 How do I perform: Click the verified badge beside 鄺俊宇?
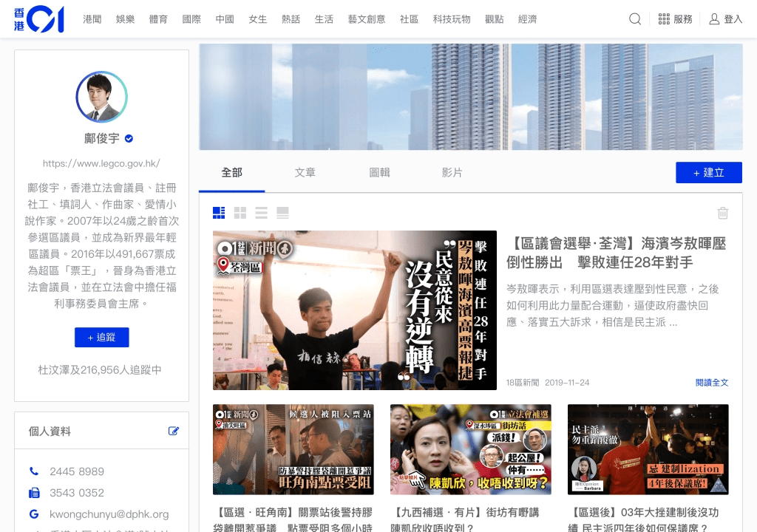pyautogui.click(x=129, y=139)
